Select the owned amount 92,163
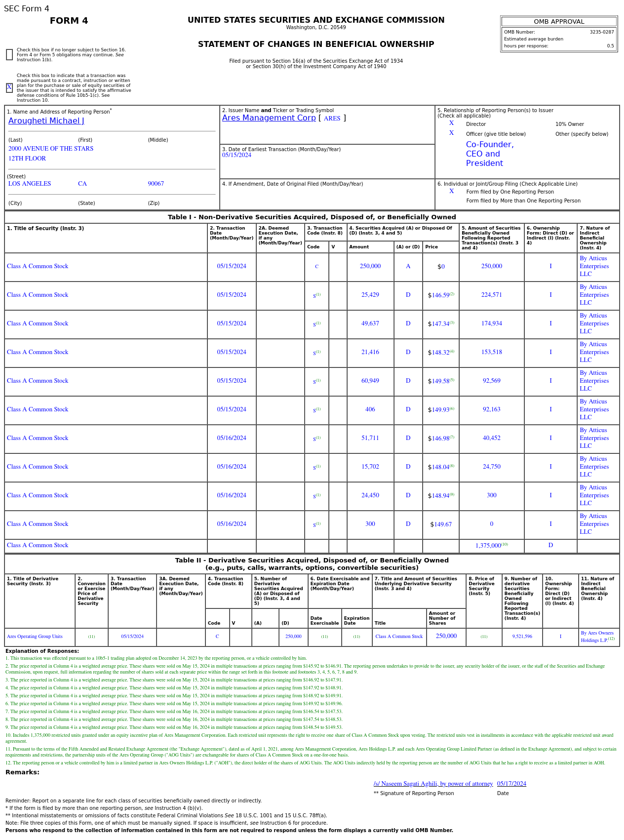624x840 pixels. tap(492, 409)
